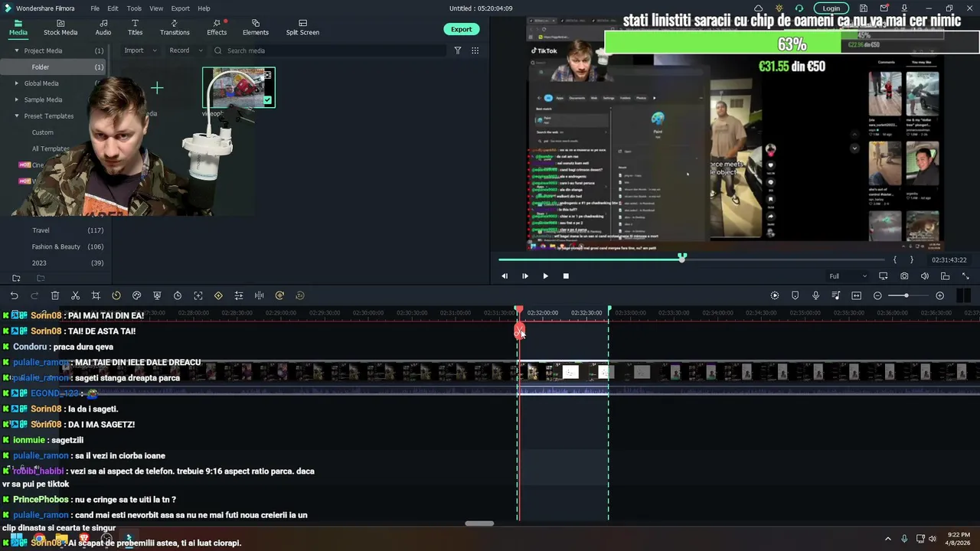Switch to the Titles tab
This screenshot has height=551, width=980.
point(135,28)
